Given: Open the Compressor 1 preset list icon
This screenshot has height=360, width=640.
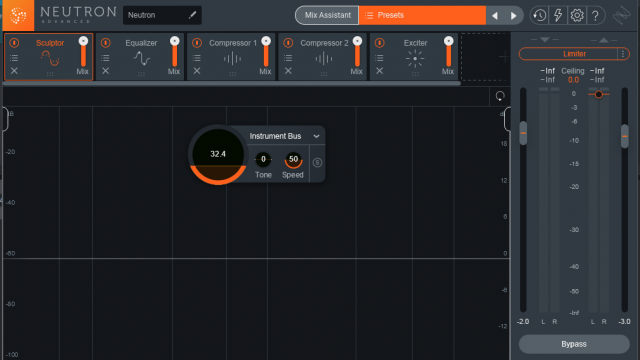Looking at the screenshot, I should [x=197, y=58].
